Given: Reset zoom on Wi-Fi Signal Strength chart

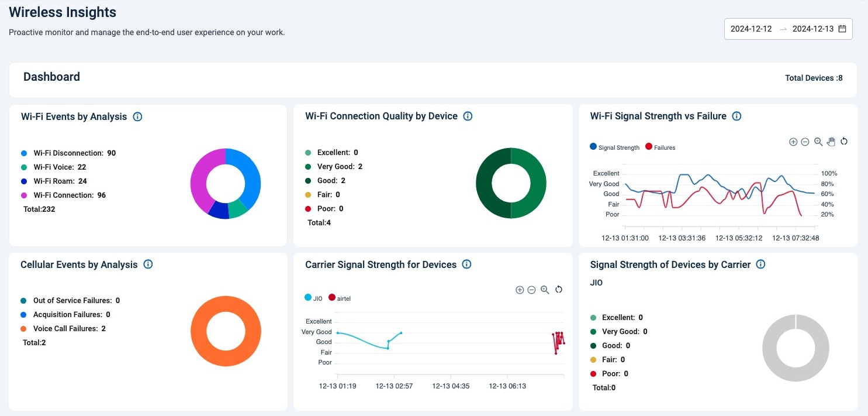Looking at the screenshot, I should tap(844, 142).
